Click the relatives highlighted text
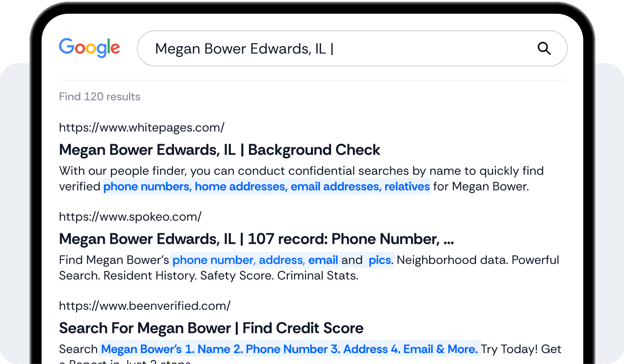This screenshot has width=624, height=364. [407, 187]
